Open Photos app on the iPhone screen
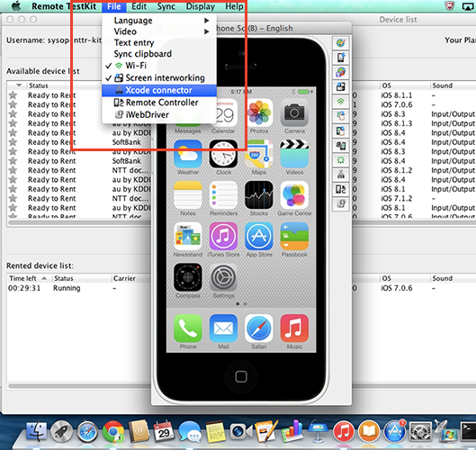This screenshot has height=450, width=476. 259,113
